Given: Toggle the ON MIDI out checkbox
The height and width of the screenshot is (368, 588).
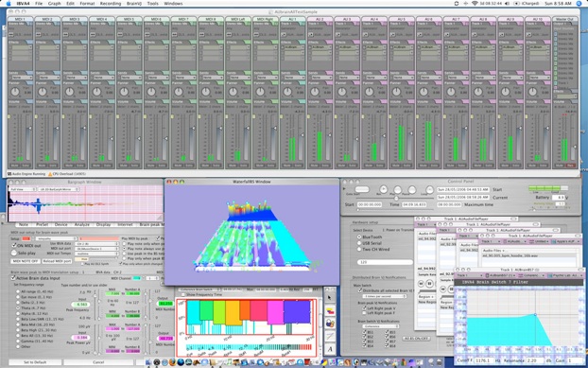Looking at the screenshot, I should (x=14, y=245).
